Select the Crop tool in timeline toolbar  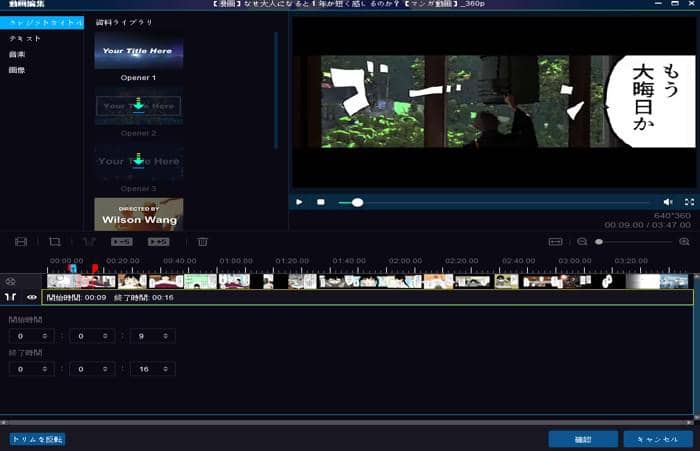tap(55, 242)
